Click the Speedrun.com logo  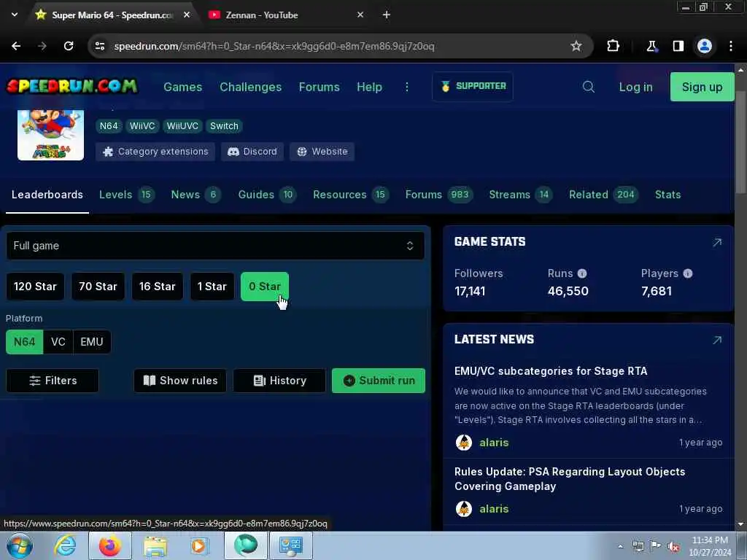click(x=72, y=86)
